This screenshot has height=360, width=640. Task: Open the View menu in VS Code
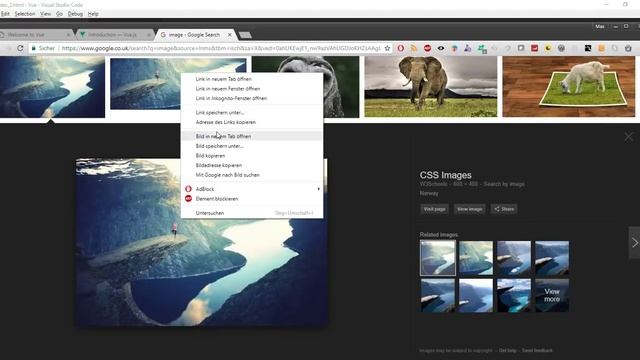pyautogui.click(x=45, y=14)
